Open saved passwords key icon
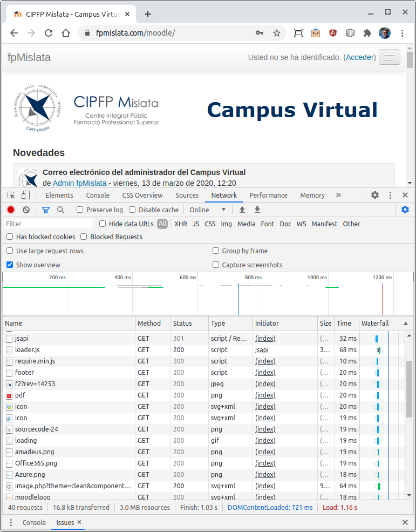The height and width of the screenshot is (532, 416). pos(260,33)
